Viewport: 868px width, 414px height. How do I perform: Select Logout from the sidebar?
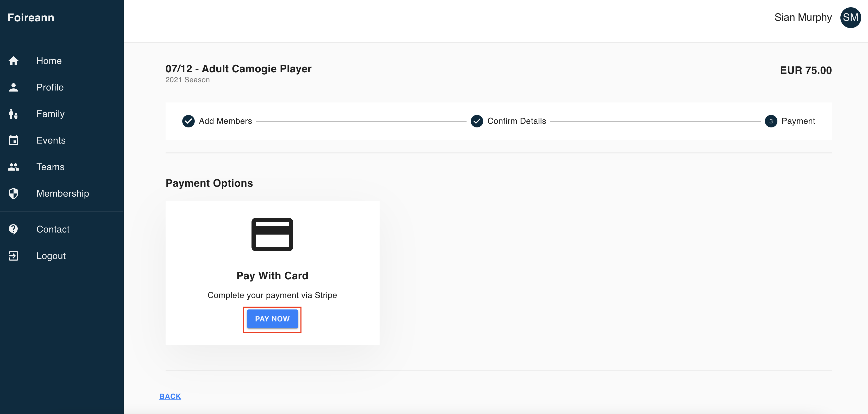[x=62, y=256]
